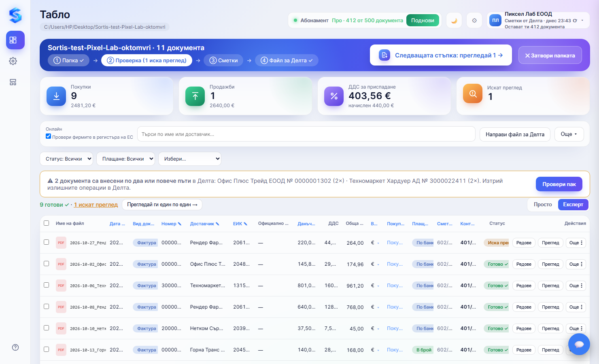Image resolution: width=599 pixels, height=364 pixels.
Task: Select the Техномаркет invoice row checkbox
Action: point(47,285)
